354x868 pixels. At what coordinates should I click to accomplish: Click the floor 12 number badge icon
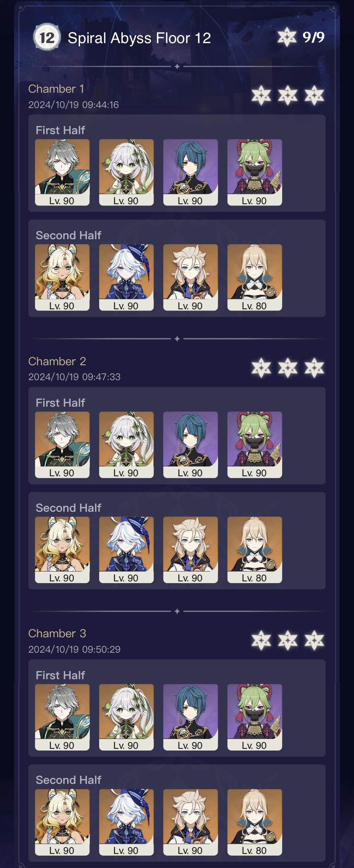click(x=47, y=37)
